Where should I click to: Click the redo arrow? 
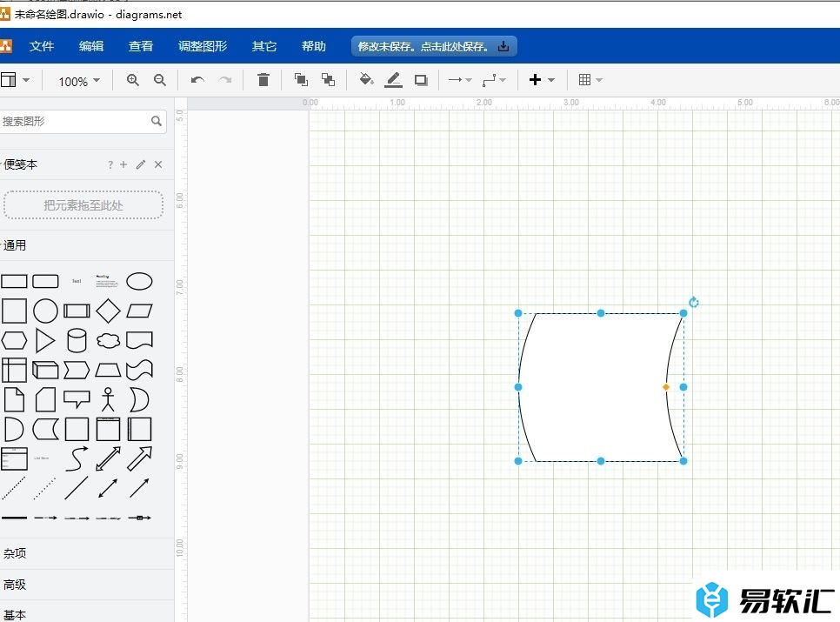(x=225, y=80)
